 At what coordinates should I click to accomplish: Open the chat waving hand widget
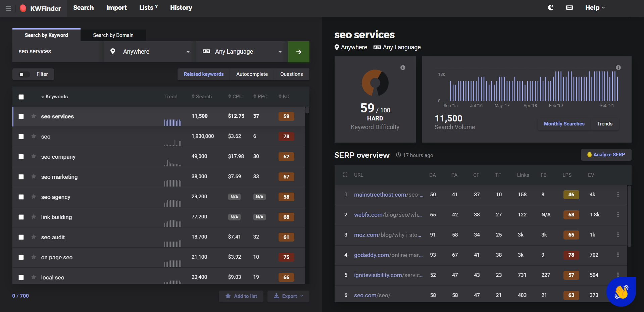coord(621,292)
